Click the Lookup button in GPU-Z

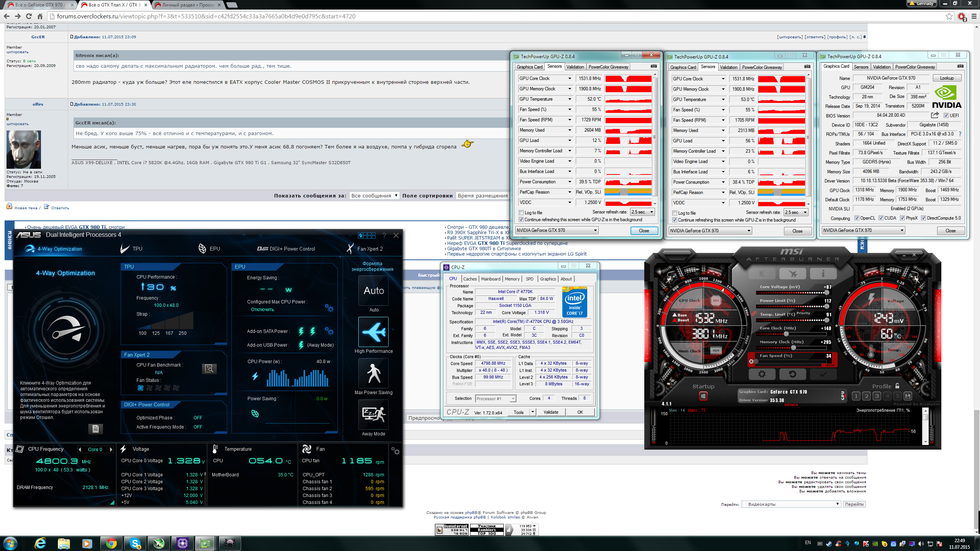tap(946, 78)
